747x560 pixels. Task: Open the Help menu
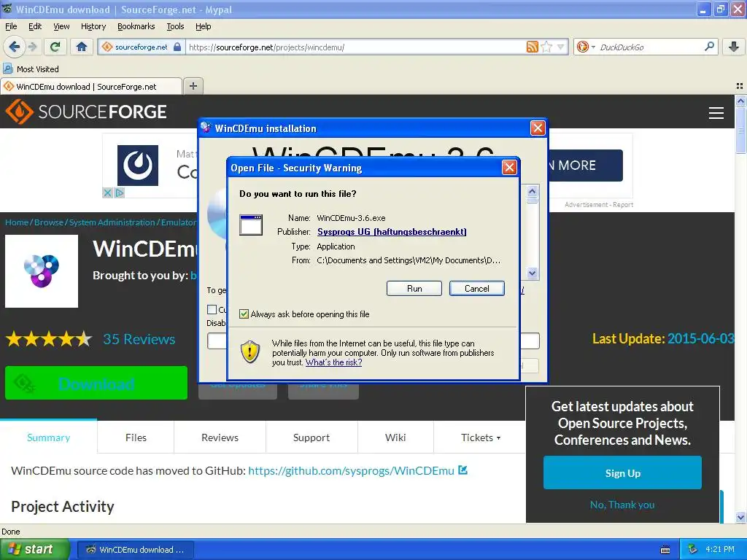203,26
